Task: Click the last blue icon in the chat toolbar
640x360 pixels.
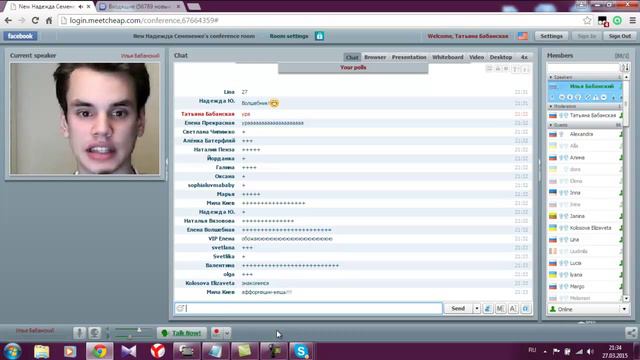Action: 526,309
